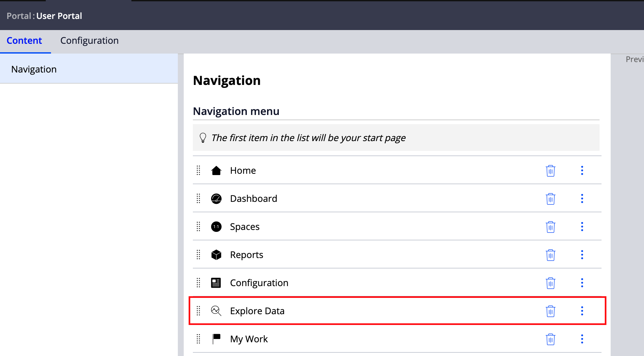Open the Preview panel at right edge
Image resolution: width=644 pixels, height=356 pixels.
click(x=635, y=59)
